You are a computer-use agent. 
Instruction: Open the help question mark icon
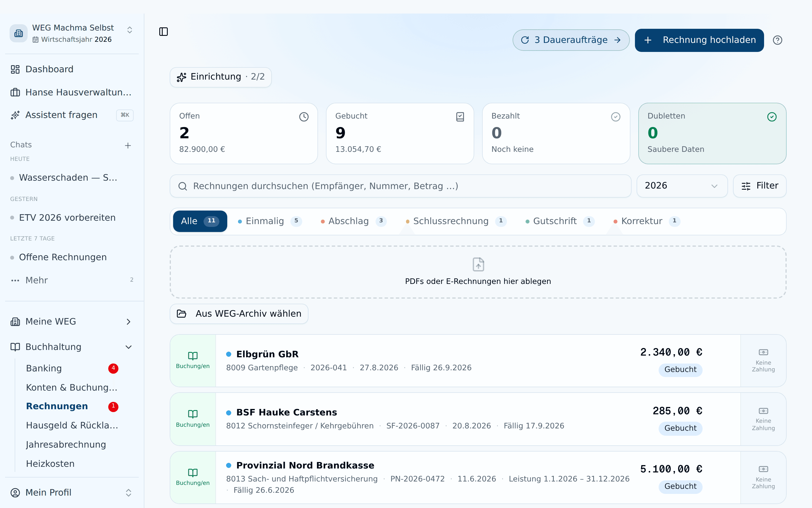click(777, 40)
